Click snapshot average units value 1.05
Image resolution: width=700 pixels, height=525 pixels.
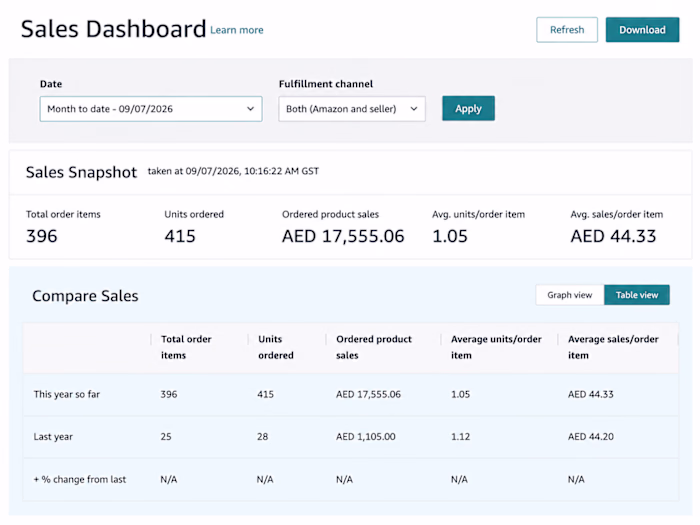tap(450, 236)
